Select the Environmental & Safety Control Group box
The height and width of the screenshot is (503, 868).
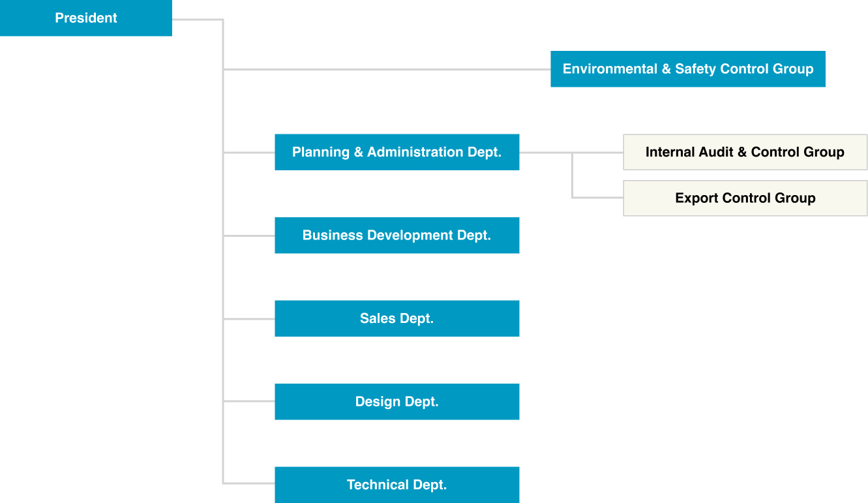pyautogui.click(x=687, y=69)
